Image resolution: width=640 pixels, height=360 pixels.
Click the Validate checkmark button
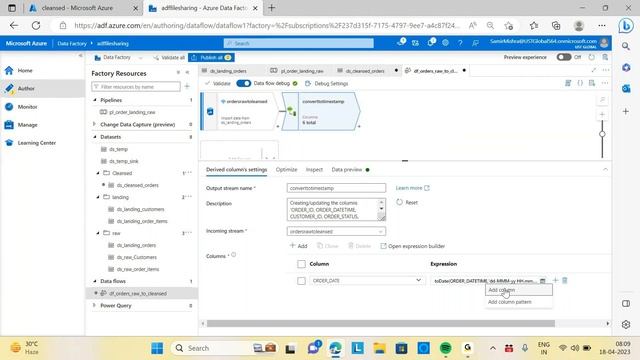point(218,83)
